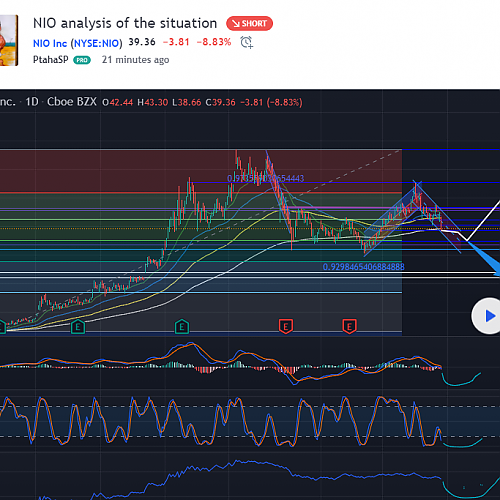Click the alert clock icon beside price
This screenshot has width=500, height=500.
click(246, 42)
